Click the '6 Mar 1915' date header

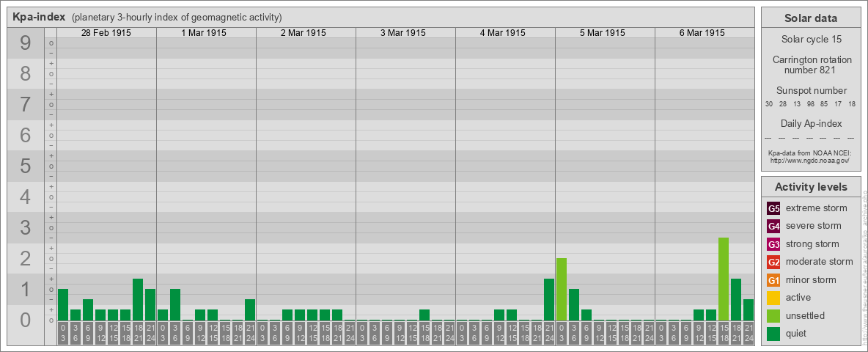[x=702, y=33]
